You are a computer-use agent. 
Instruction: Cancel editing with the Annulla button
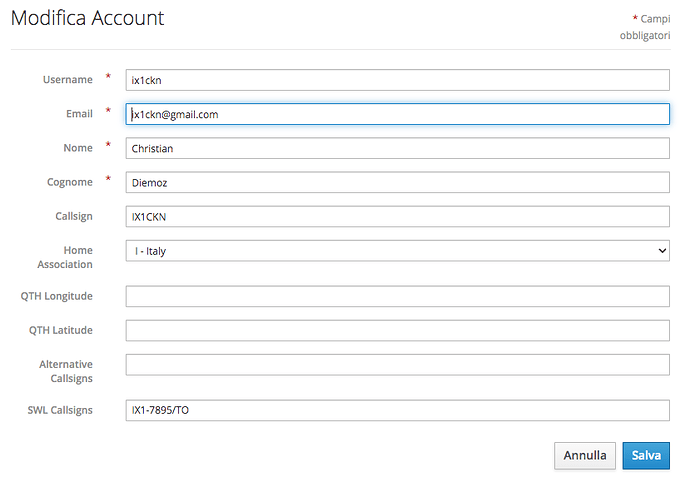click(x=585, y=455)
